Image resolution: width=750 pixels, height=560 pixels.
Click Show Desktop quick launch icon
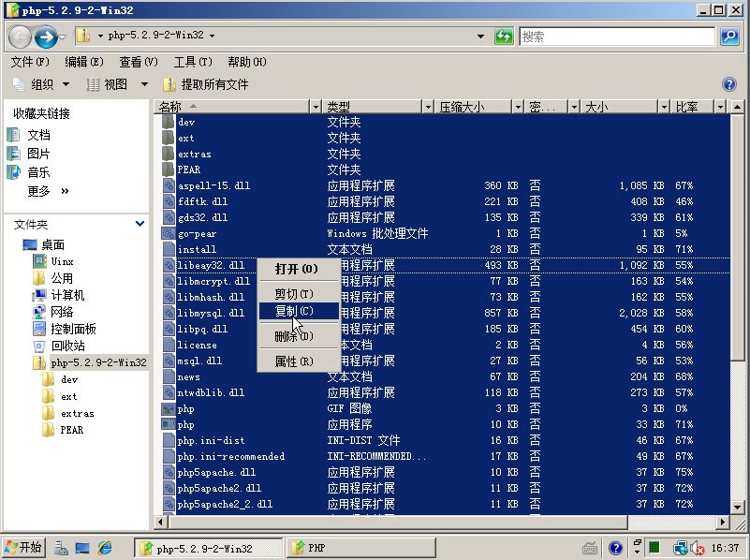(x=82, y=548)
